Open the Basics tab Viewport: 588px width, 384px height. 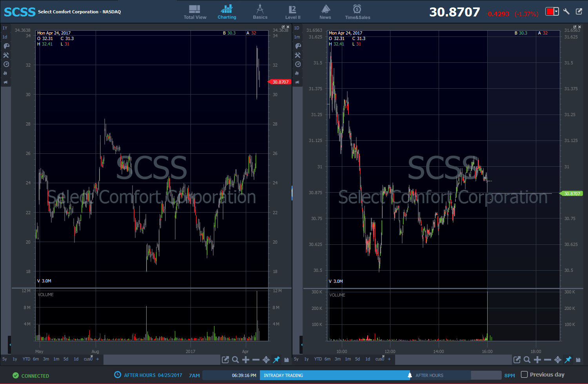(260, 12)
